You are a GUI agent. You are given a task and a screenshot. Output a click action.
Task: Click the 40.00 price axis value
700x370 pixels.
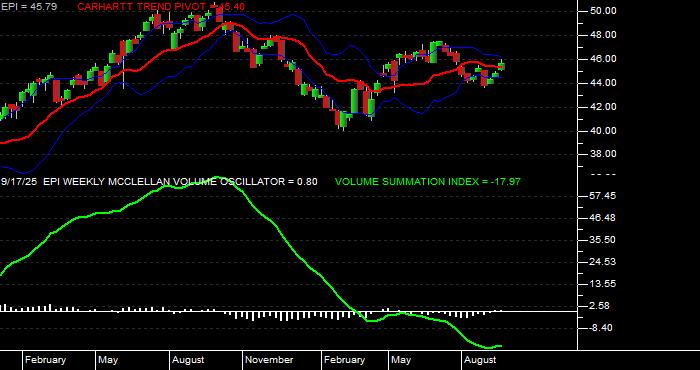pyautogui.click(x=603, y=131)
